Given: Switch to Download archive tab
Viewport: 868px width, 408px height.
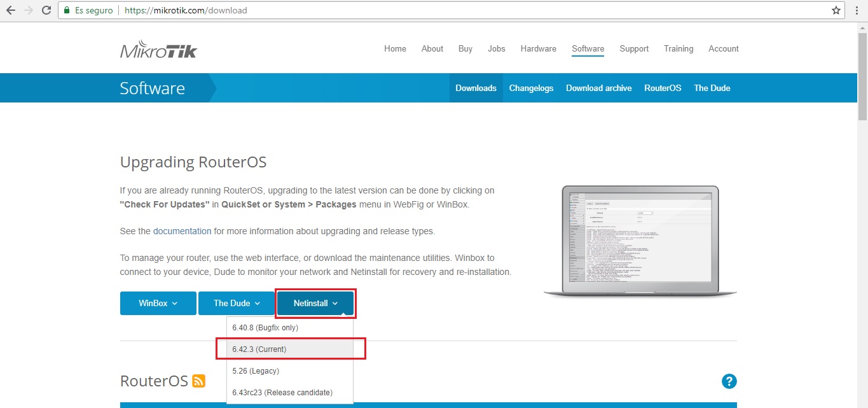Looking at the screenshot, I should [x=599, y=88].
